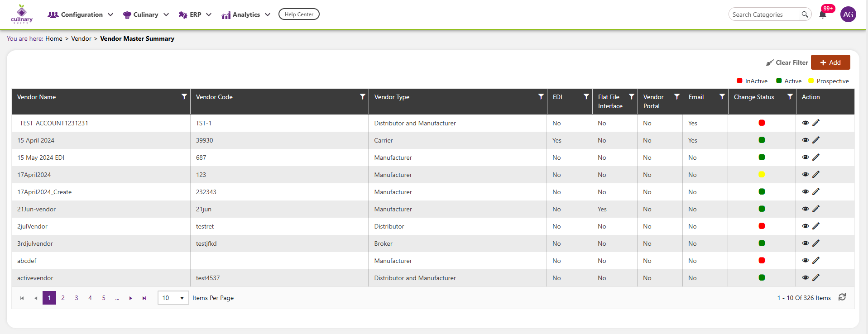Go to page 5
The width and height of the screenshot is (868, 334).
pyautogui.click(x=104, y=298)
